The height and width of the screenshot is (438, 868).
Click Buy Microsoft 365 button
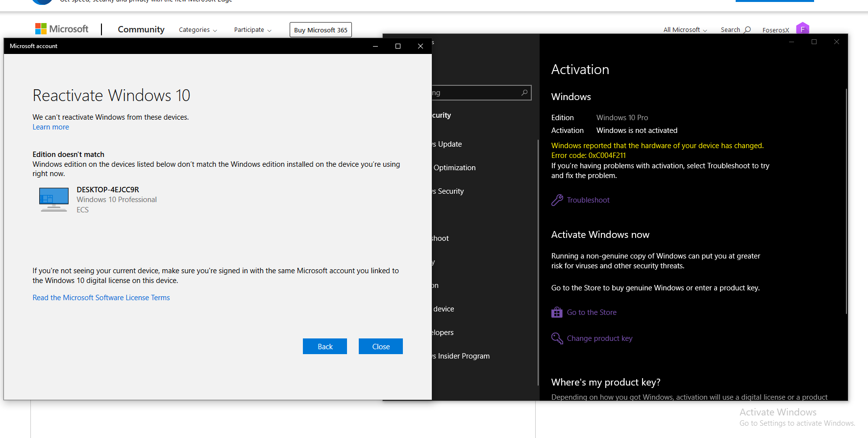321,30
